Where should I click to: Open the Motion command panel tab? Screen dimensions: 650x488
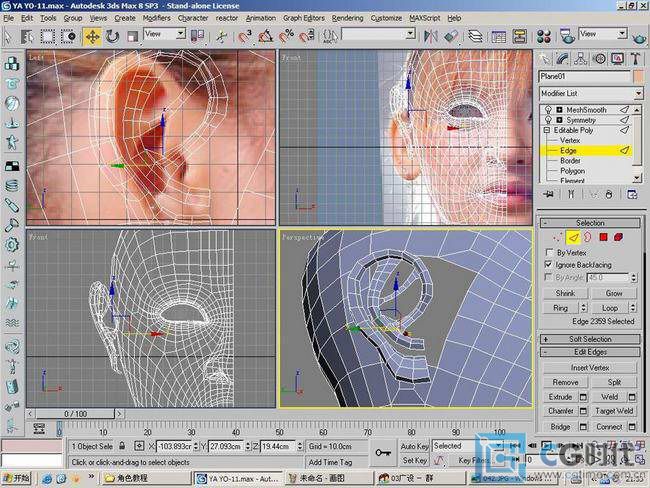tap(599, 59)
